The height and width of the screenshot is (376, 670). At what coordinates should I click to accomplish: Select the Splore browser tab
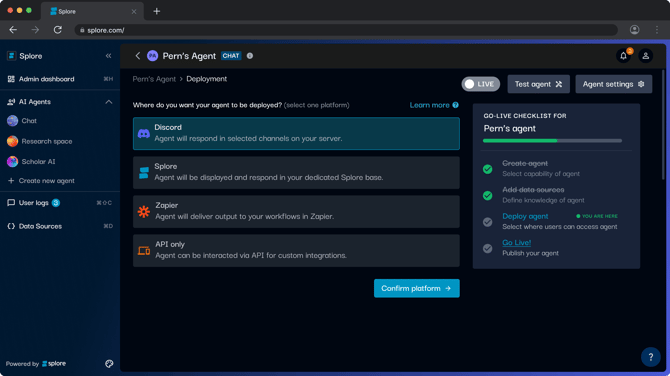[x=92, y=11]
